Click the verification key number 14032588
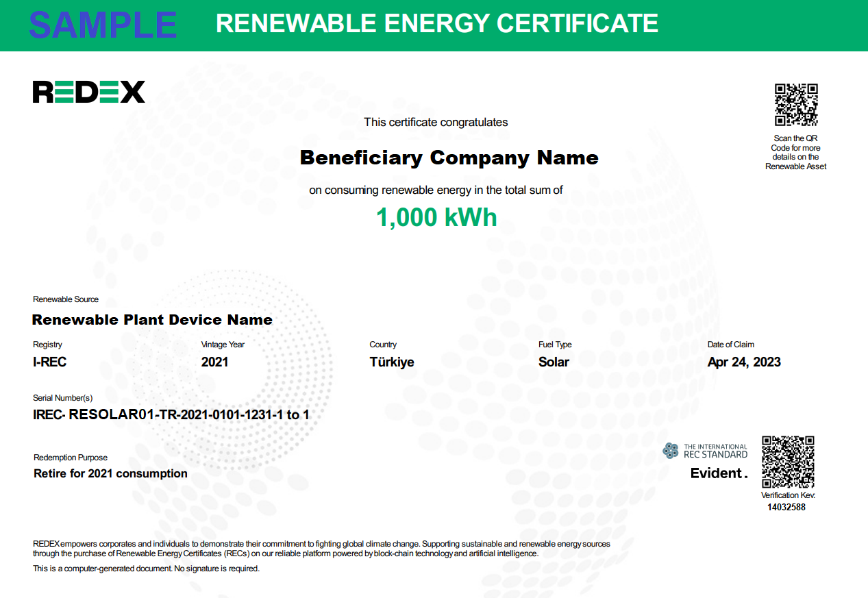The width and height of the screenshot is (868, 598). coord(786,508)
